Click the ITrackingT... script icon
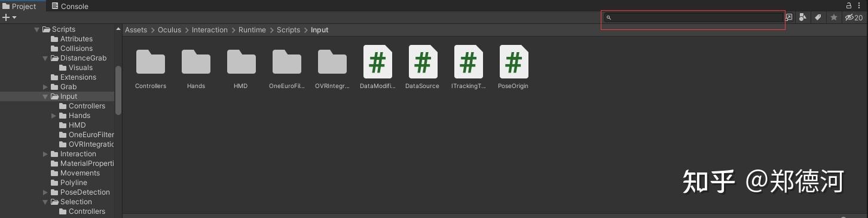The height and width of the screenshot is (218, 868). (468, 62)
